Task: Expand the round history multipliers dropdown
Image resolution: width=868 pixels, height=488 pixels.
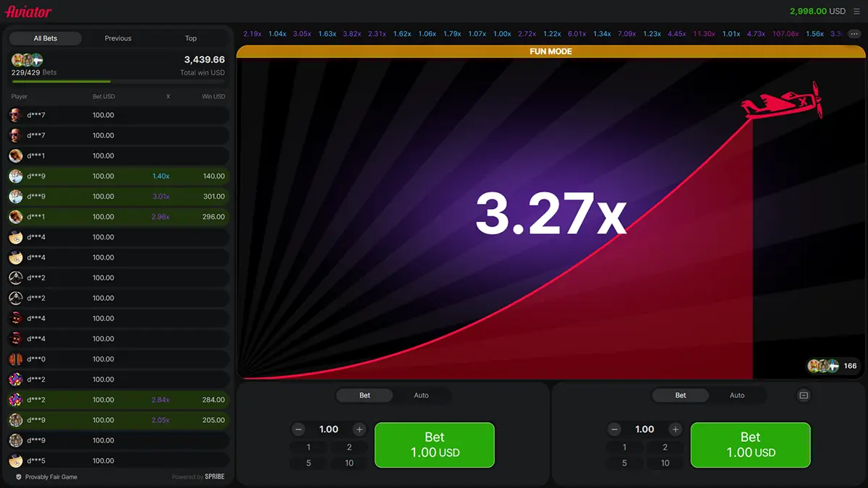Action: point(854,34)
